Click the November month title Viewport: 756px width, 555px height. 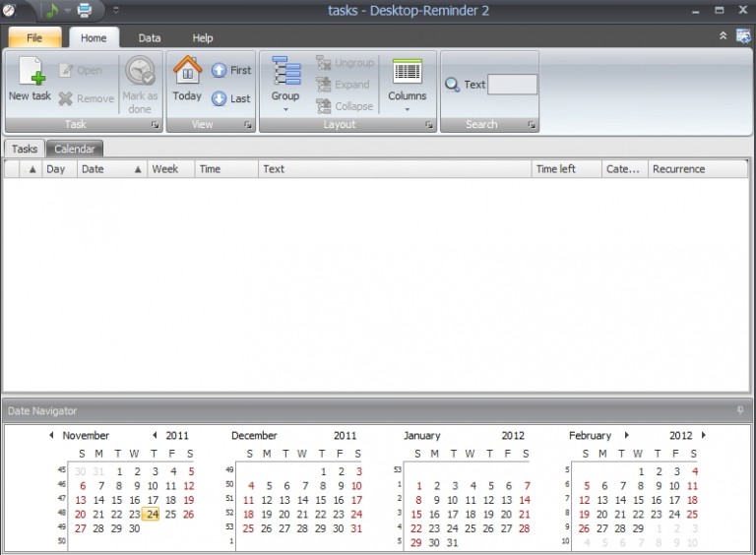86,436
